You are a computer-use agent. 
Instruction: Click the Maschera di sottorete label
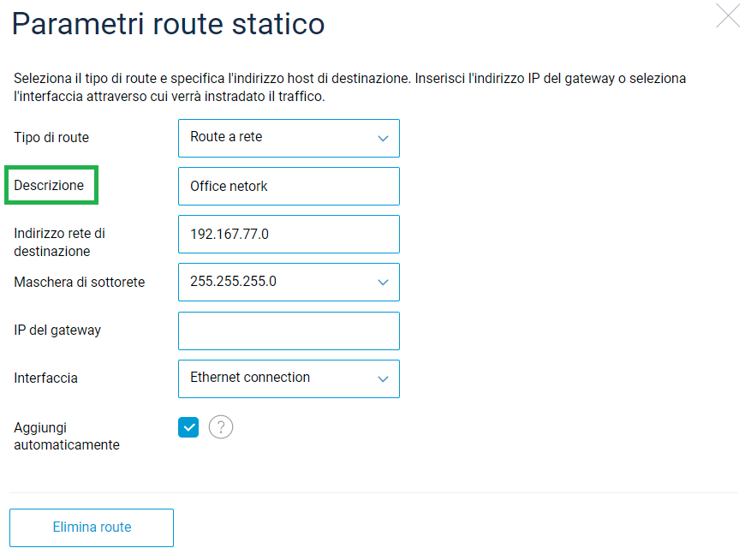79,283
